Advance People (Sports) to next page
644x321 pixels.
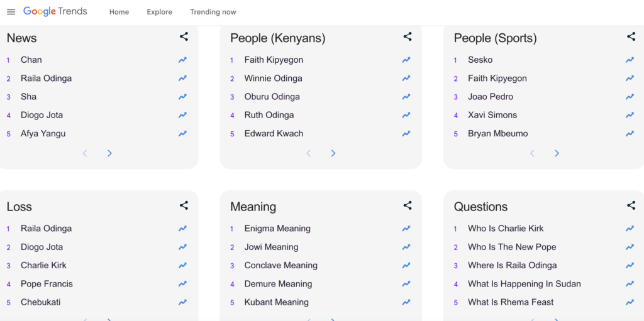click(x=557, y=153)
